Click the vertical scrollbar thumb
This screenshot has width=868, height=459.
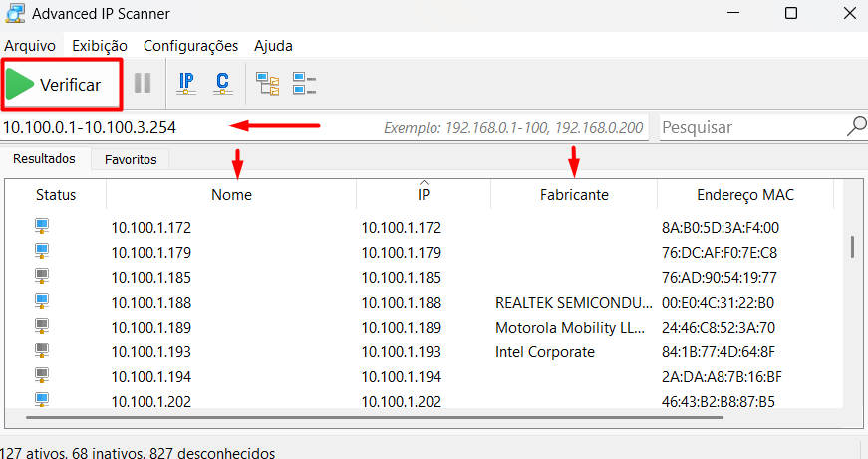tap(852, 247)
